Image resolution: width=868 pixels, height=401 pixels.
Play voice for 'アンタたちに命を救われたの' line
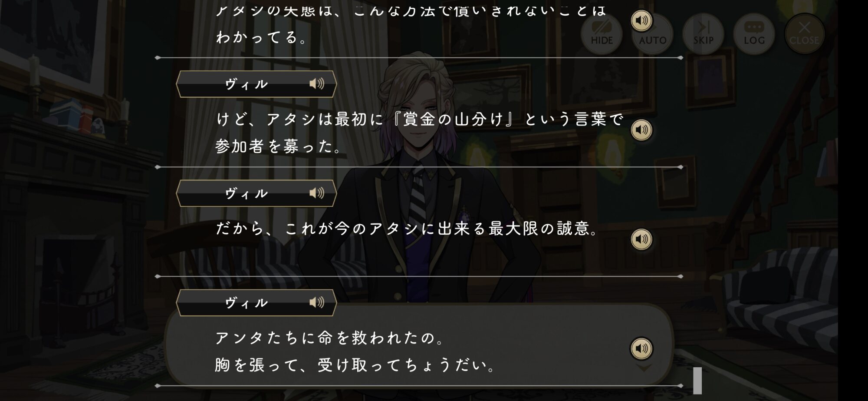(x=641, y=348)
